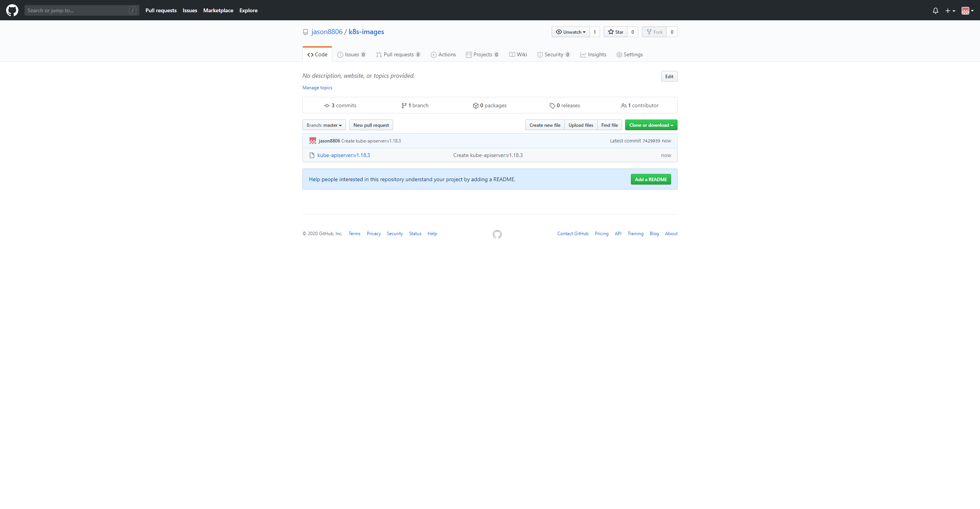Open commit hash 7429039
The height and width of the screenshot is (509, 980).
651,141
